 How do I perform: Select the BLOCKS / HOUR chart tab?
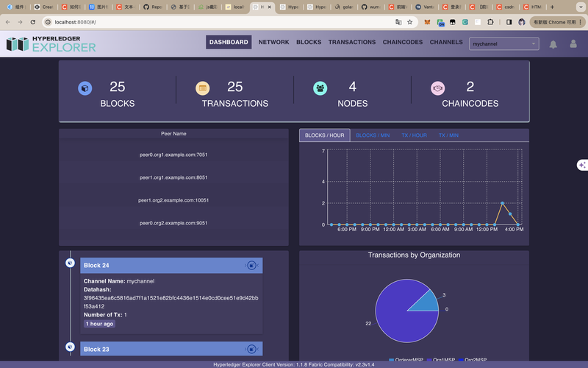(x=325, y=135)
